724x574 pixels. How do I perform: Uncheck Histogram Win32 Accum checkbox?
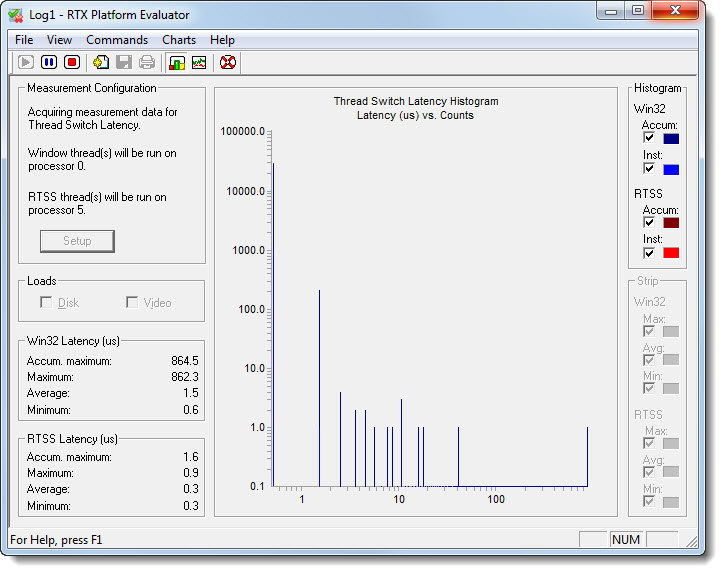pyautogui.click(x=649, y=138)
